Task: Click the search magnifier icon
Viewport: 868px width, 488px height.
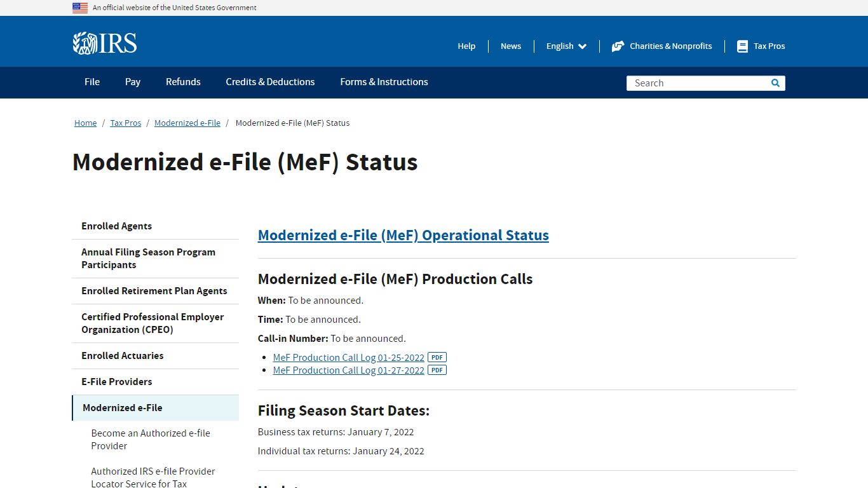Action: click(x=775, y=83)
